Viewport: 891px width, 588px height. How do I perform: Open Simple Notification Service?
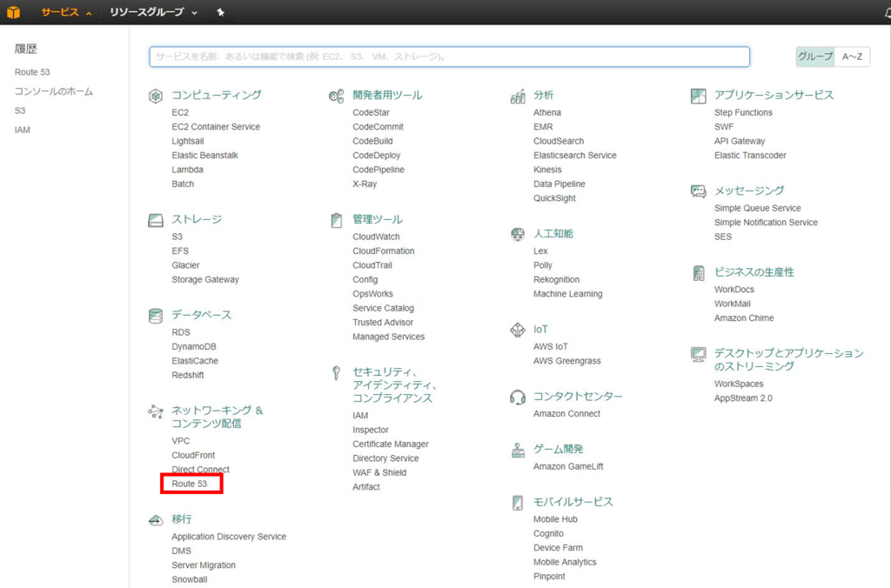tap(766, 223)
